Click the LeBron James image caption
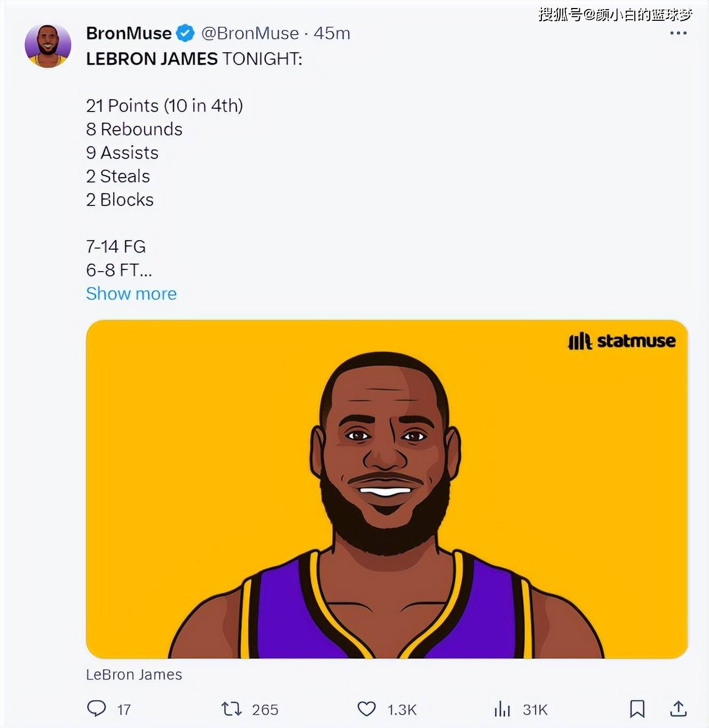709x728 pixels. [x=134, y=675]
